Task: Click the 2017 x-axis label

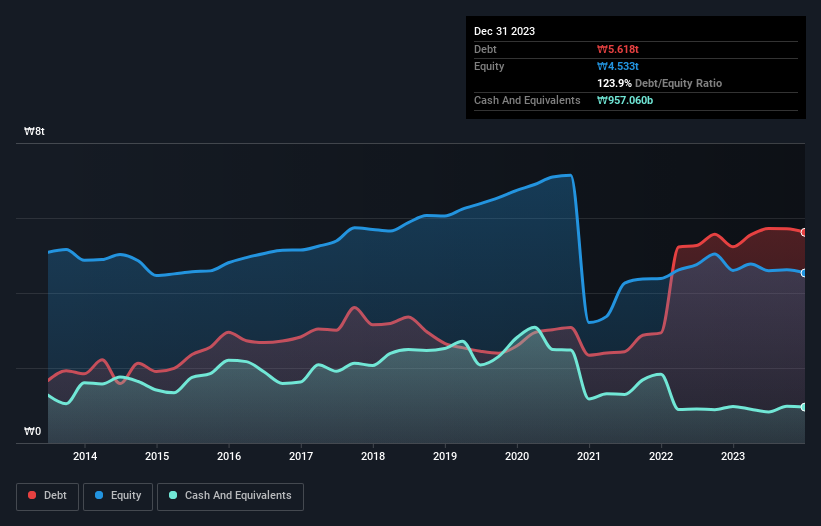Action: click(301, 456)
